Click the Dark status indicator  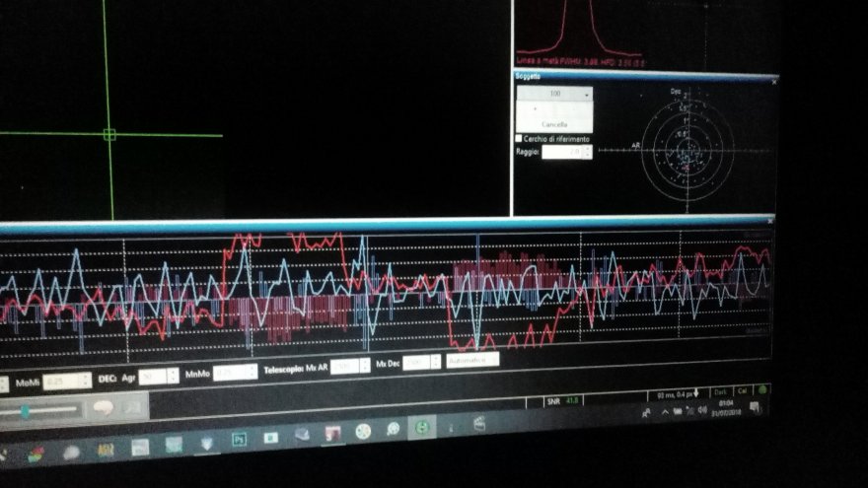(x=721, y=392)
